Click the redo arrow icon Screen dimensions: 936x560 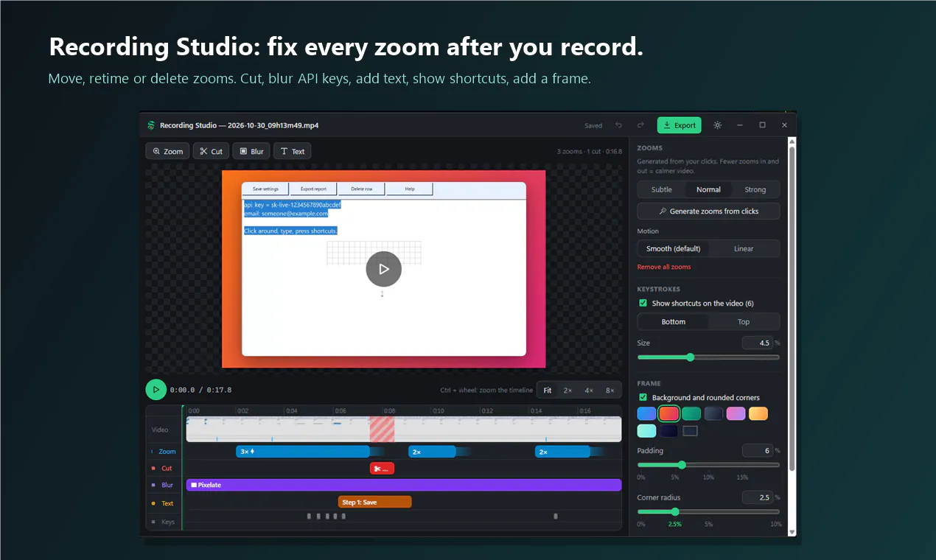point(640,125)
